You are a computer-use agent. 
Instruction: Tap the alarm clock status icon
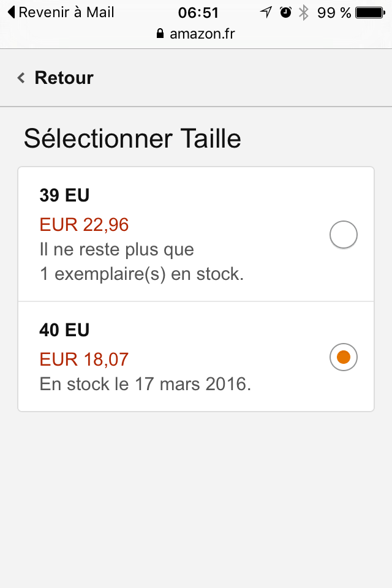285,12
